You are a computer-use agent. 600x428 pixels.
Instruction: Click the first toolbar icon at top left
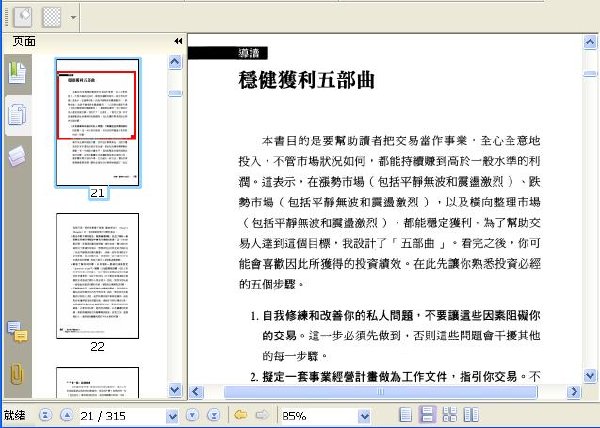click(x=23, y=17)
